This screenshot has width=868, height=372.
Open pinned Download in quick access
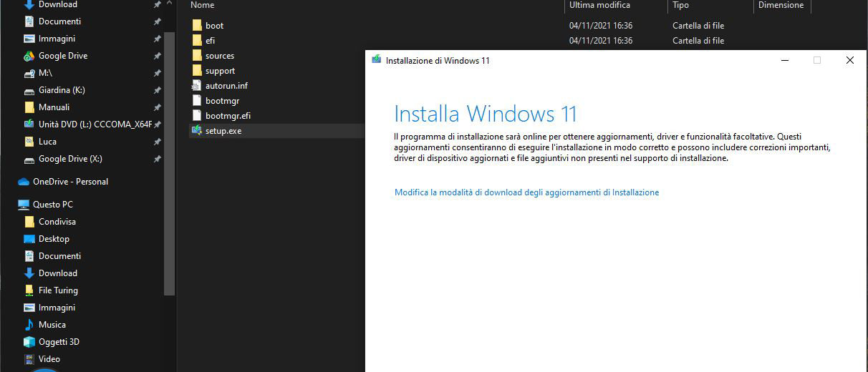57,4
